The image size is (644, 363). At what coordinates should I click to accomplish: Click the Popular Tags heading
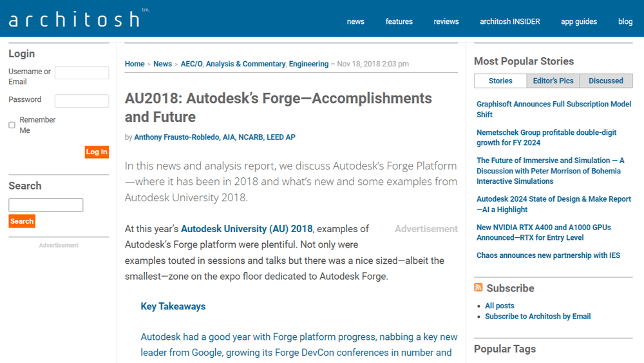pyautogui.click(x=505, y=349)
